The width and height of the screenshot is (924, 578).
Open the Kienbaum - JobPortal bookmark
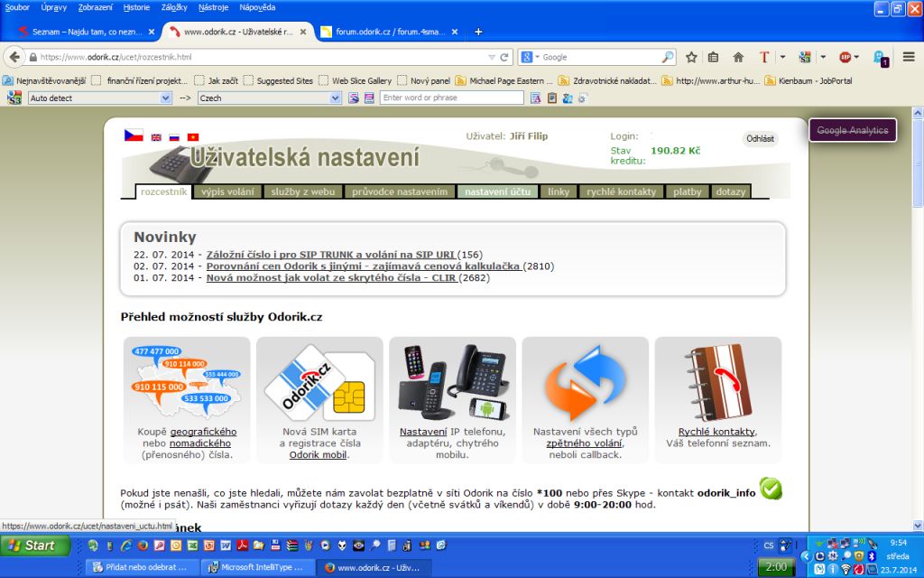click(x=808, y=80)
